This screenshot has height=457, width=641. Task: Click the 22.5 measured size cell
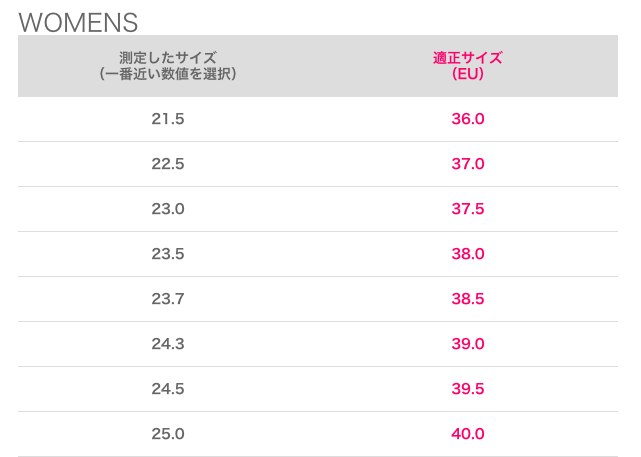click(168, 164)
